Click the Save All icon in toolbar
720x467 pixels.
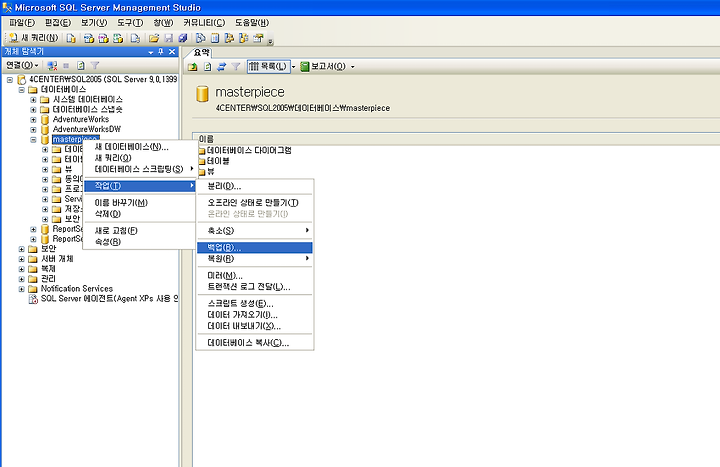[183, 38]
